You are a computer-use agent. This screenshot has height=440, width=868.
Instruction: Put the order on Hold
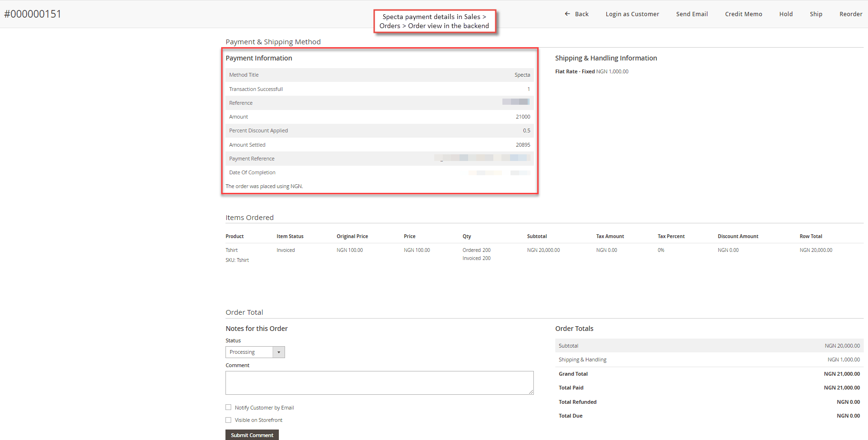coord(786,14)
